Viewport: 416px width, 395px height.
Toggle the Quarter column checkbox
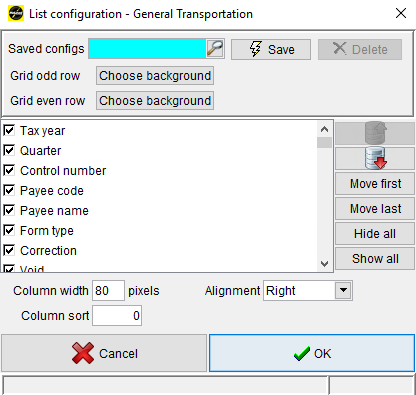(9, 150)
